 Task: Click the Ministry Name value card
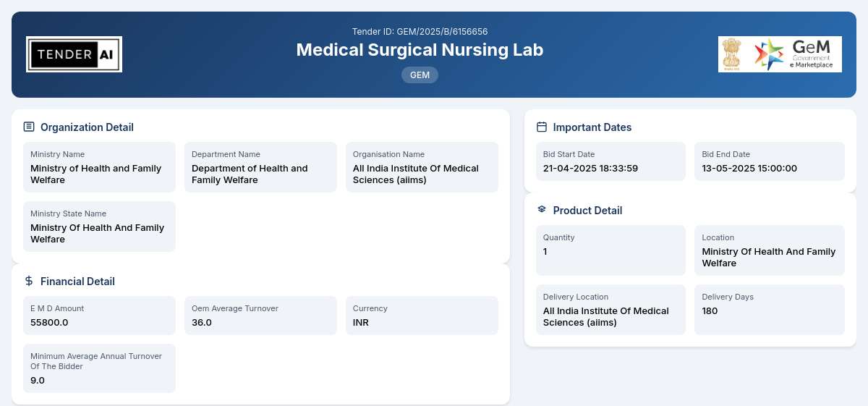pyautogui.click(x=99, y=167)
